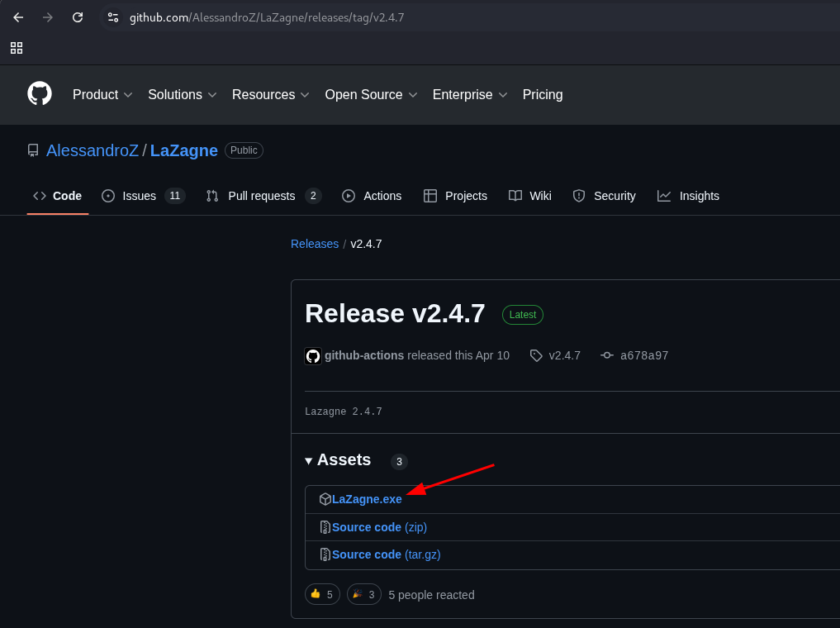This screenshot has width=840, height=628.
Task: Open the Open Source dropdown
Action: (x=371, y=95)
